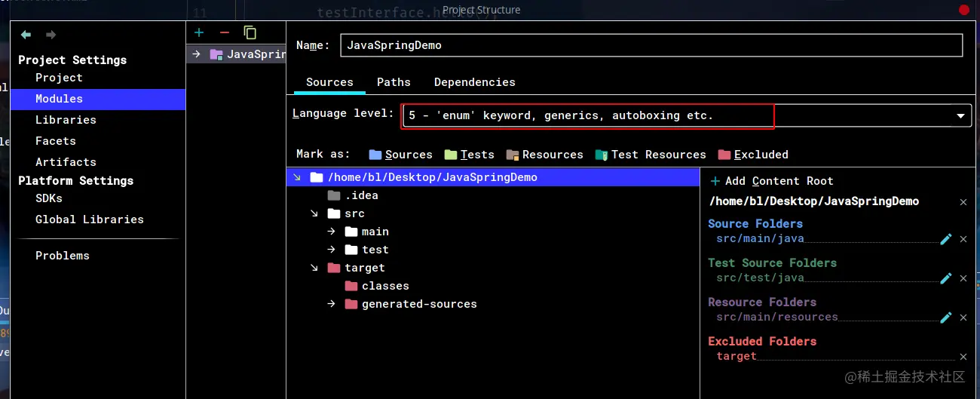The height and width of the screenshot is (399, 980).
Task: Go back with the left arrow icon
Action: click(x=26, y=35)
